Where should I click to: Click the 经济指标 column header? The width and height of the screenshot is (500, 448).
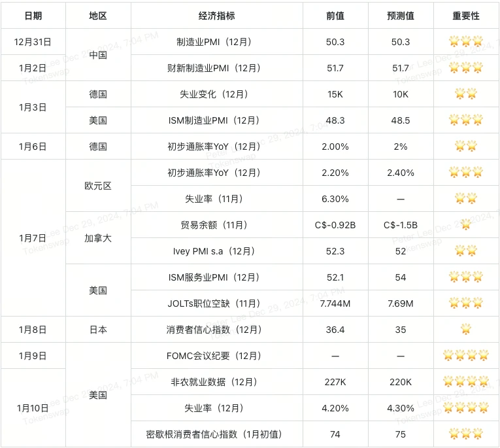point(216,16)
